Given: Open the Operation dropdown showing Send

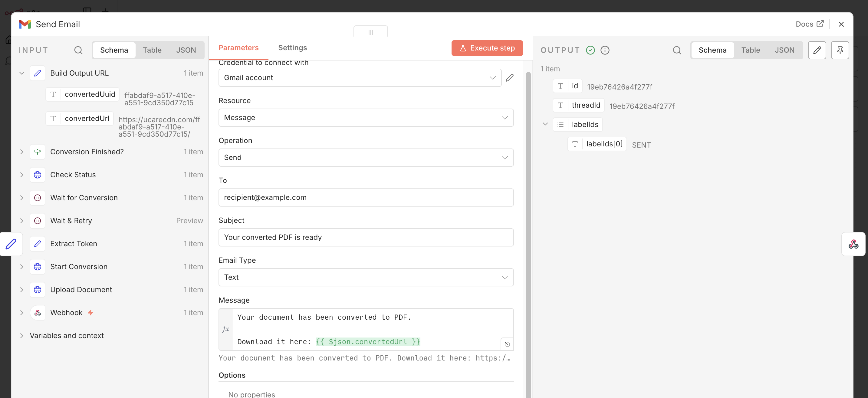Looking at the screenshot, I should point(366,158).
